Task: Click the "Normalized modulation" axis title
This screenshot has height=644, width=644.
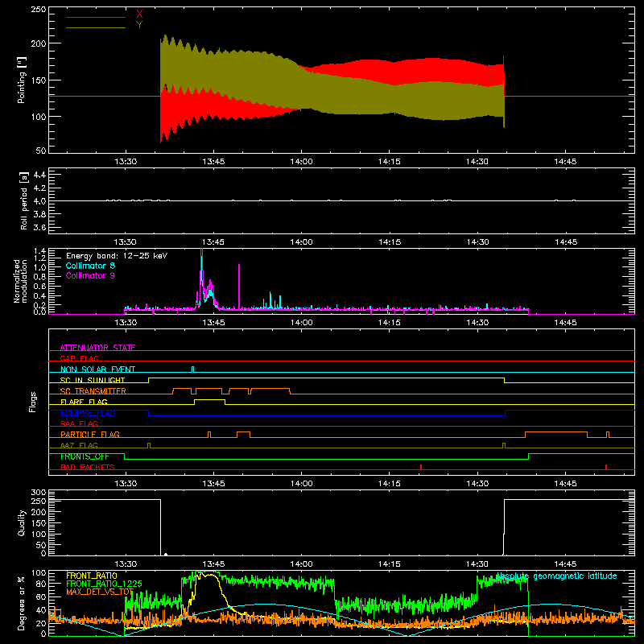Action: pyautogui.click(x=20, y=281)
